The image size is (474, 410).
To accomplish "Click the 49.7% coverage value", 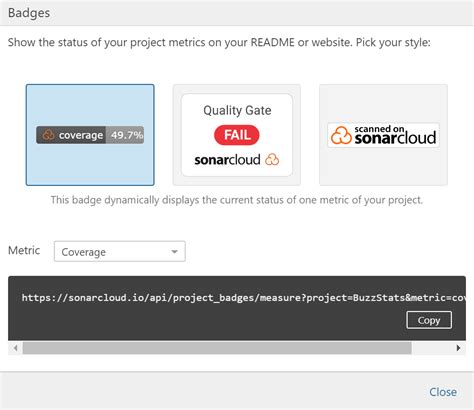I will 127,135.
